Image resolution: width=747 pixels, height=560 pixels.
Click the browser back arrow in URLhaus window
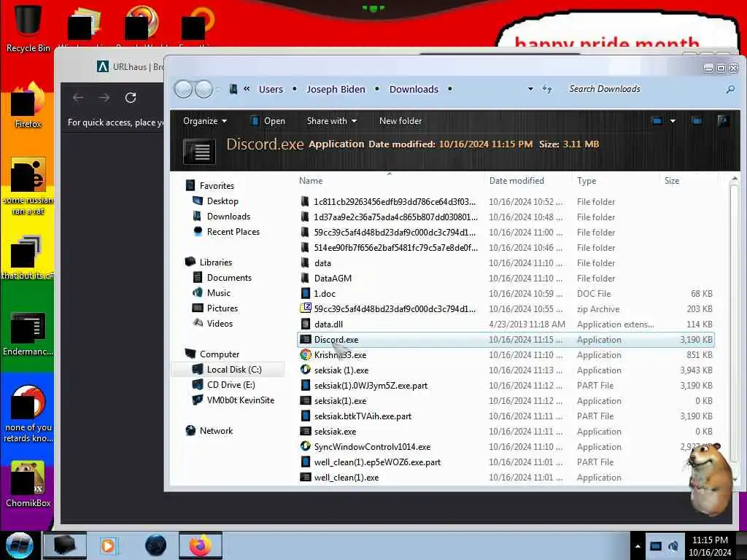coord(78,98)
